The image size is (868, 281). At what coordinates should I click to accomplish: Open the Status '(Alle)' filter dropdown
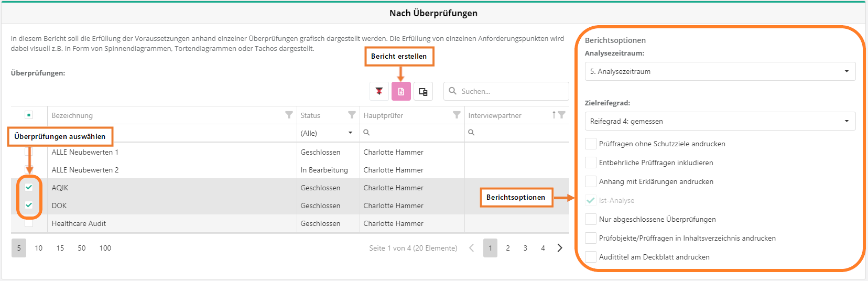[327, 133]
